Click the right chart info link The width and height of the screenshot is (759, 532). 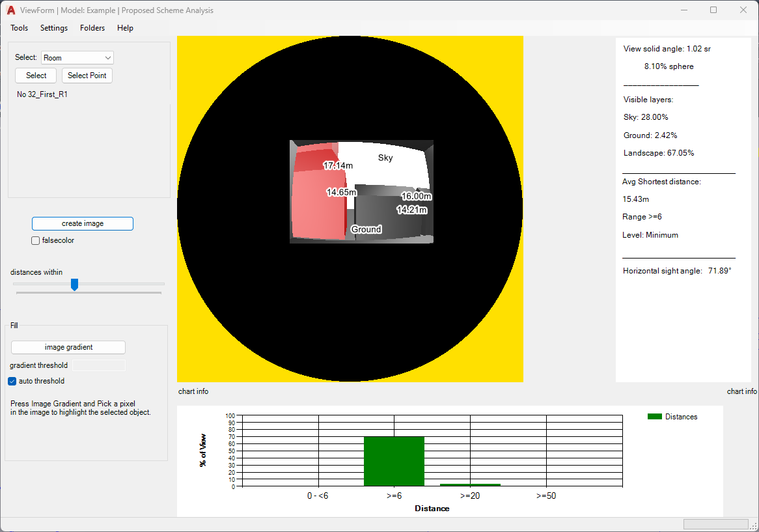coord(741,391)
